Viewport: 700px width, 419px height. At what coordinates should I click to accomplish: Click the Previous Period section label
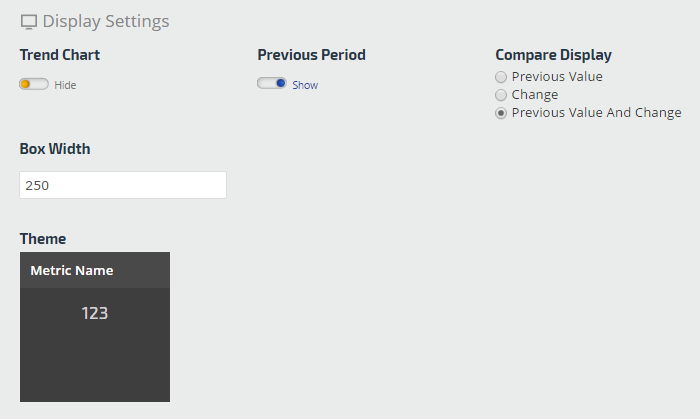tap(311, 55)
